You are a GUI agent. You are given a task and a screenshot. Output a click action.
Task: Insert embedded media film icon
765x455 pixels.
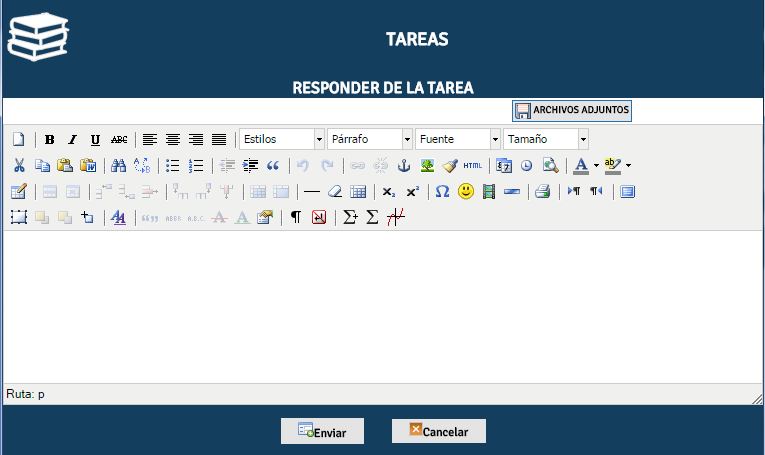(x=488, y=192)
